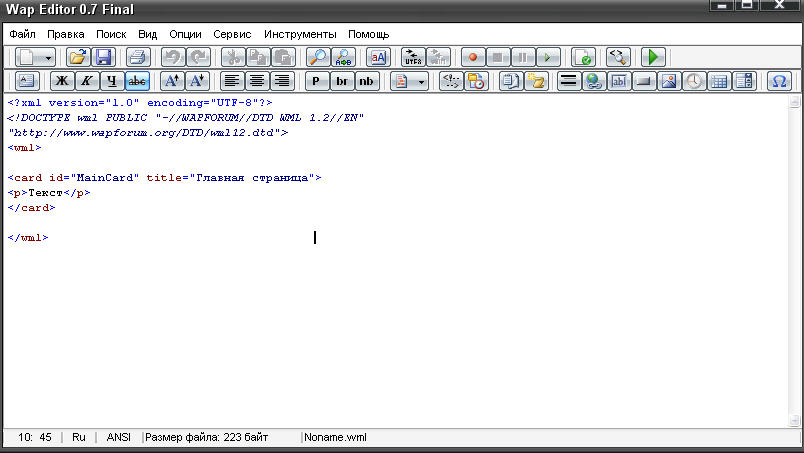Cut selection with the scissors icon
804x453 pixels.
click(233, 57)
